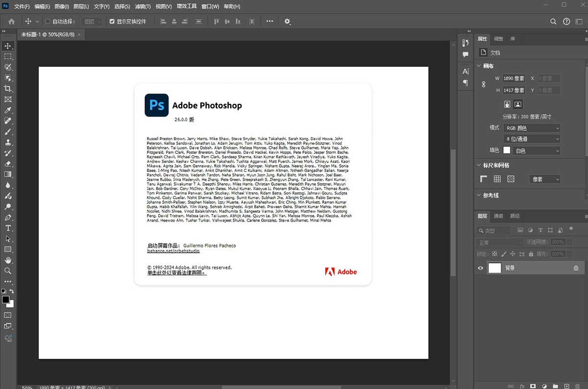Screen dimensions: 588x389
Task: Select the Zoom tool
Action: [8, 271]
